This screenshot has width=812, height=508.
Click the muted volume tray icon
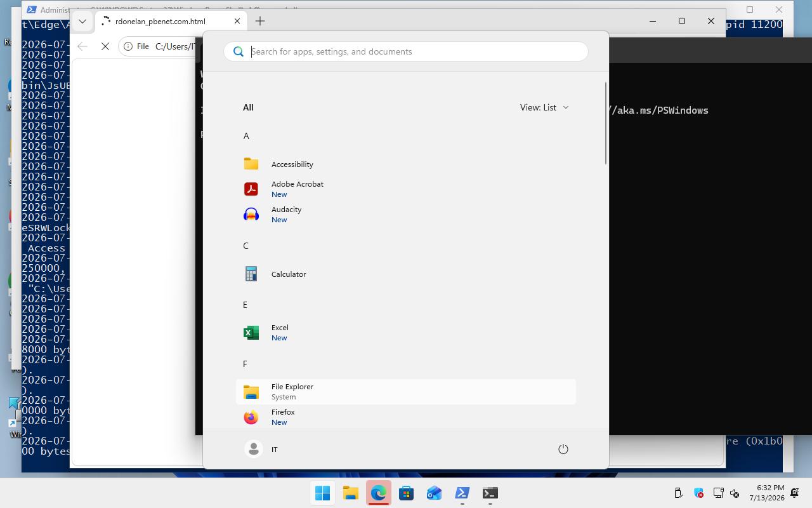pyautogui.click(x=735, y=493)
